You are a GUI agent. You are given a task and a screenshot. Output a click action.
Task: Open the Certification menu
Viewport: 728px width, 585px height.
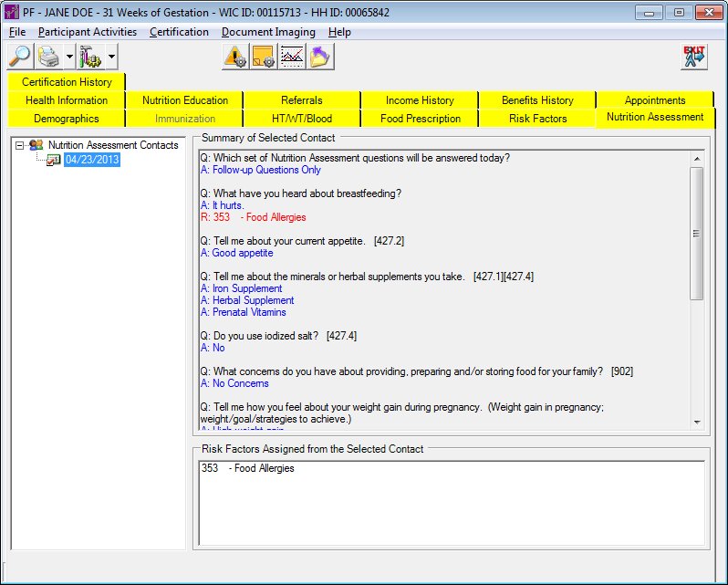179,32
